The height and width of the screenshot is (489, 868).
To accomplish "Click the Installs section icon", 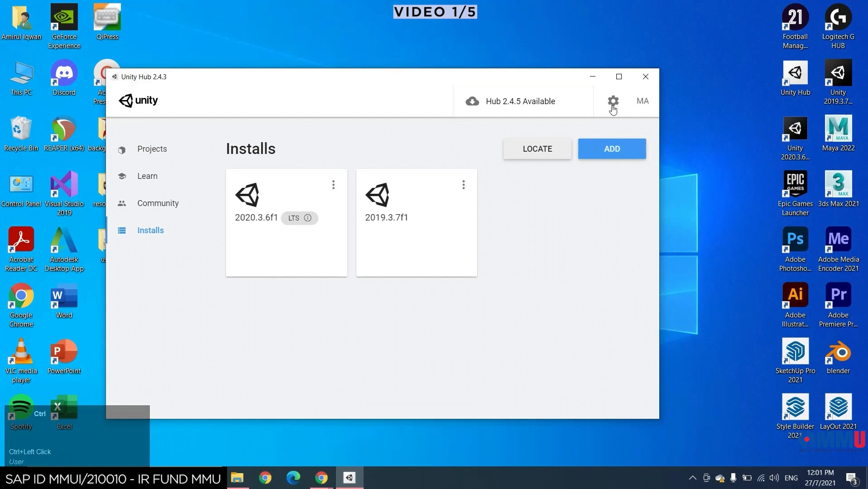I will (x=121, y=230).
